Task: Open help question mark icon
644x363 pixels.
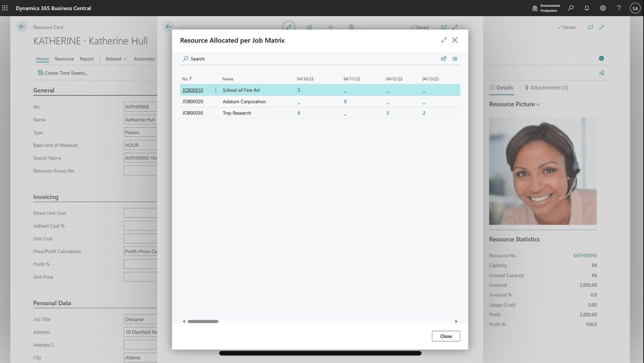Action: click(619, 8)
